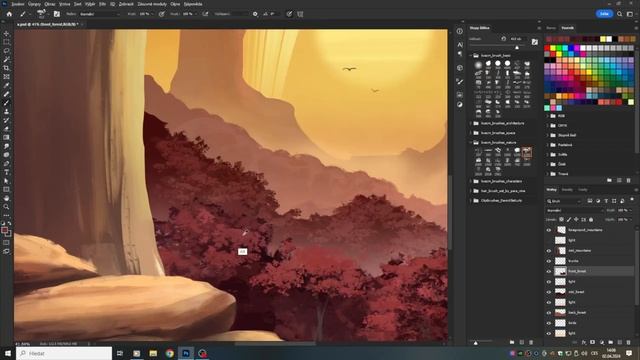This screenshot has height=360, width=640.
Task: Adjust the brush size slider handle
Action: tap(517, 48)
